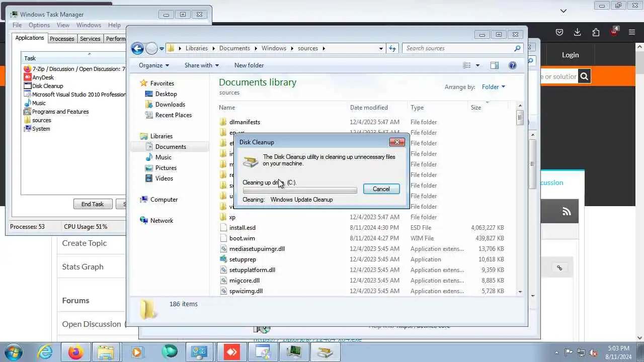Select Computer in navigation pane
Image resolution: width=644 pixels, height=362 pixels.
coord(164,200)
